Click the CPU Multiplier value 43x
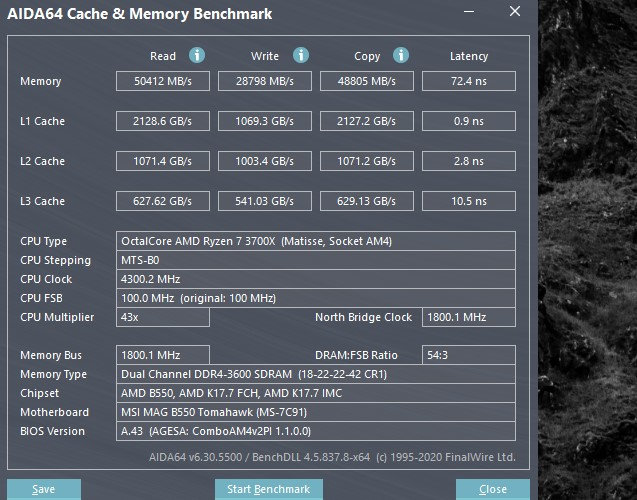The height and width of the screenshot is (500, 637). pos(163,317)
